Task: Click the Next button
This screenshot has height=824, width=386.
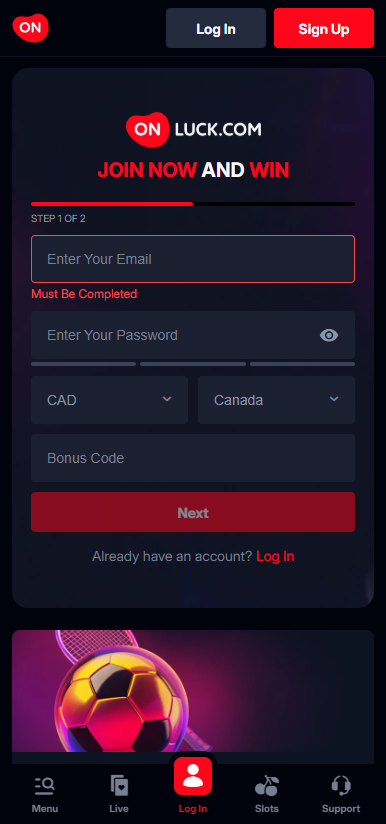Action: pos(193,512)
